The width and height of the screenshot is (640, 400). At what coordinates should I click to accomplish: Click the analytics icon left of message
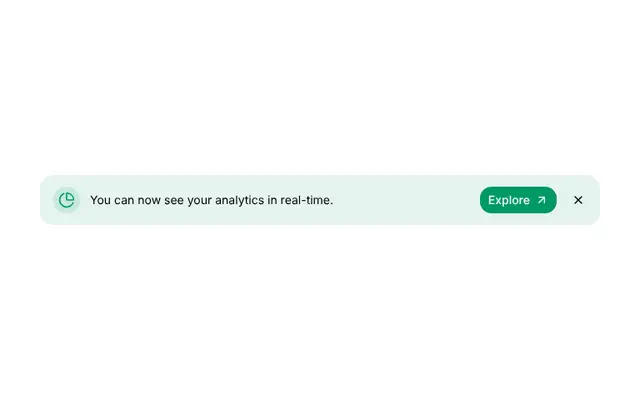click(x=67, y=200)
